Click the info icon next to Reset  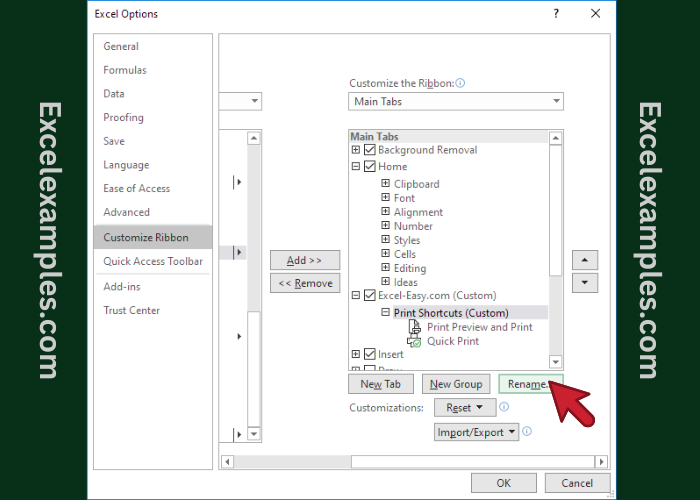pyautogui.click(x=504, y=408)
